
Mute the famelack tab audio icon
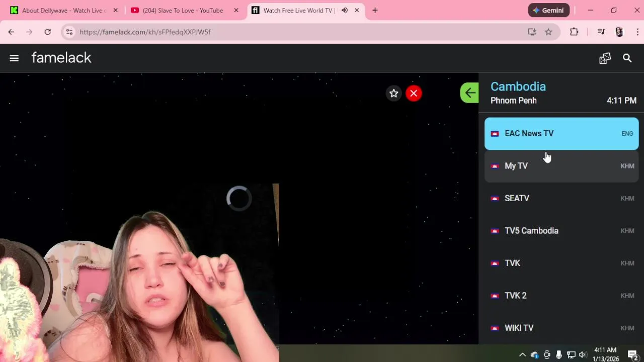coord(345,10)
